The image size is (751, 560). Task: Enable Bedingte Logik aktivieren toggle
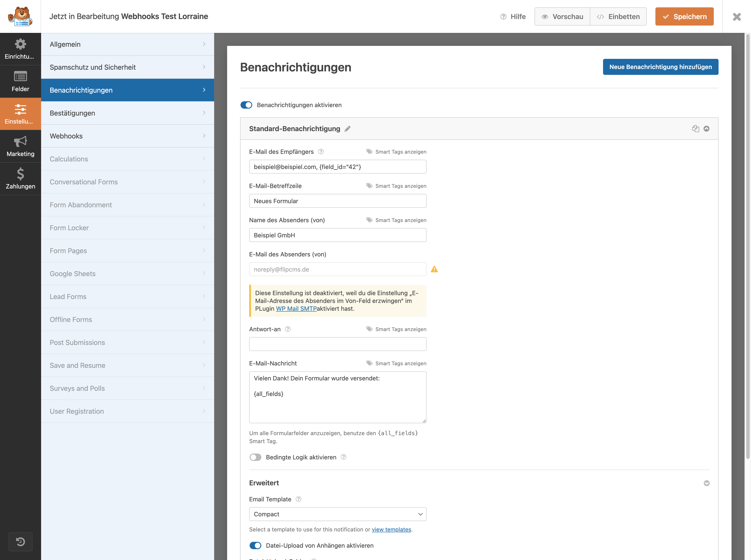tap(255, 457)
